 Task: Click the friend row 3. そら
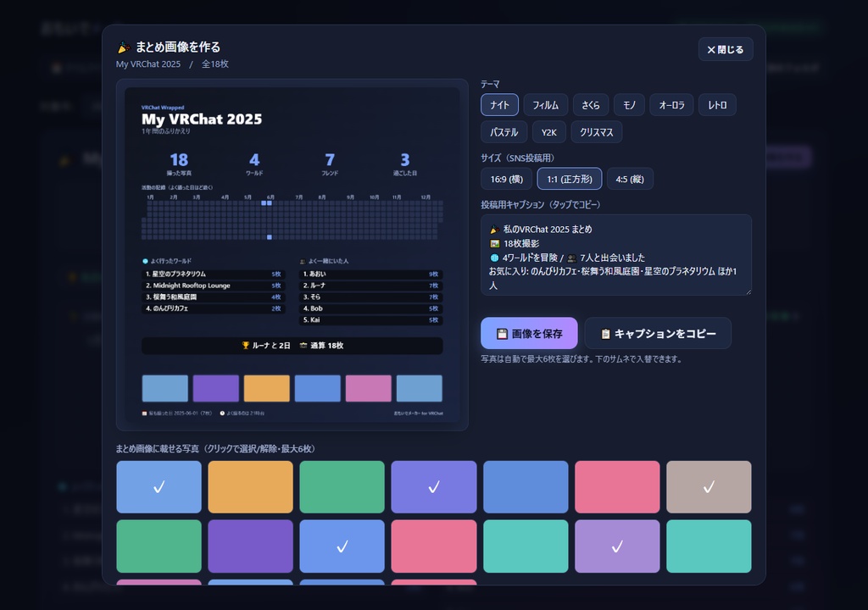point(371,297)
